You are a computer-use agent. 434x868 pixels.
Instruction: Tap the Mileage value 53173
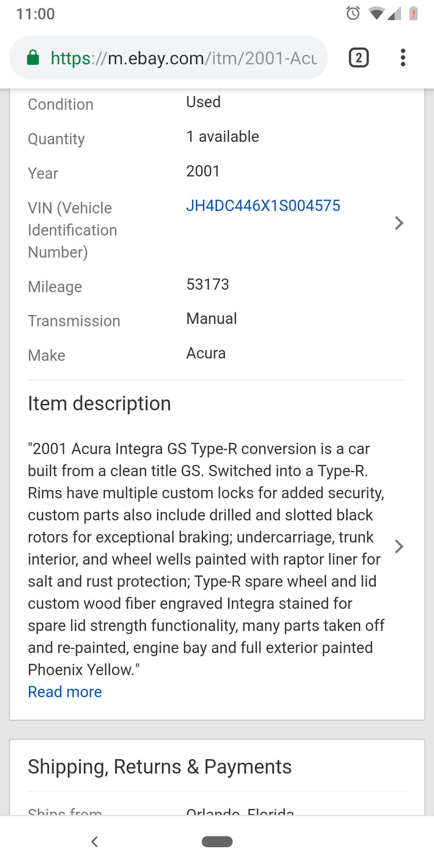(x=207, y=285)
